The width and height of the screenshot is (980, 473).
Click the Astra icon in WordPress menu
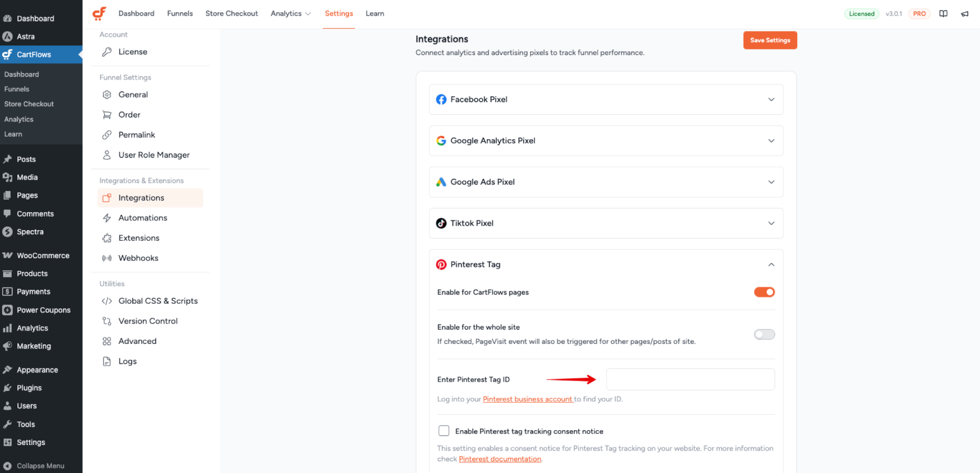(8, 37)
